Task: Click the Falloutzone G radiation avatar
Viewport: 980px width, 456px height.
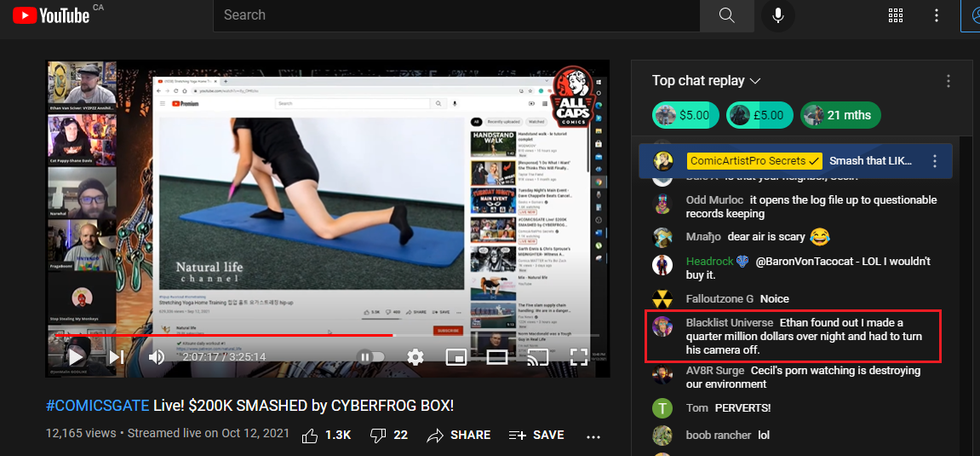Action: click(662, 299)
